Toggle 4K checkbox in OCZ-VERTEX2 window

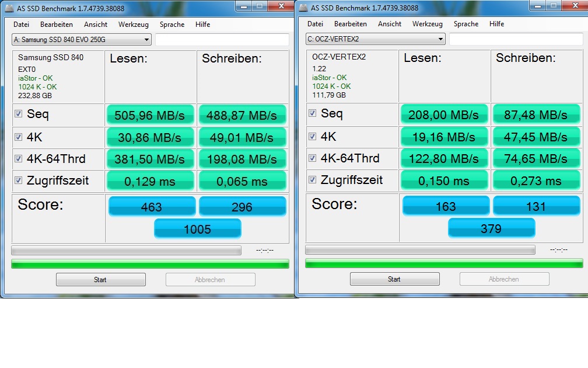[x=312, y=136]
